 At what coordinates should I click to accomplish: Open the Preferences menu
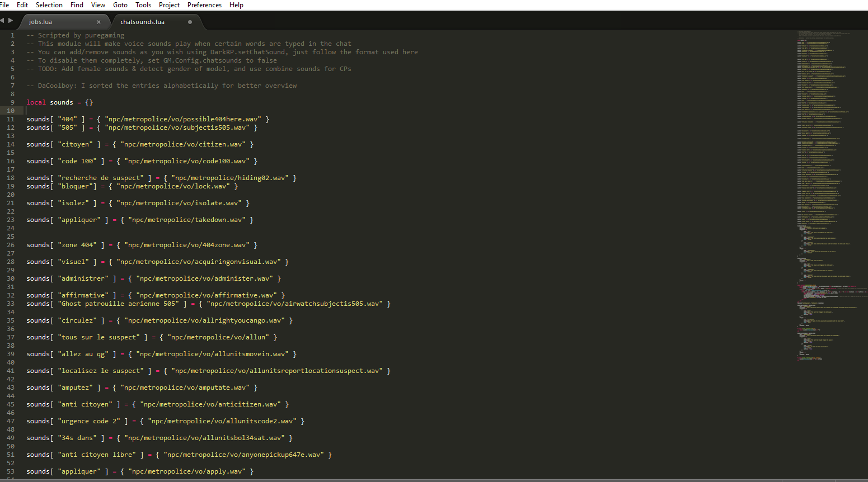coord(204,5)
